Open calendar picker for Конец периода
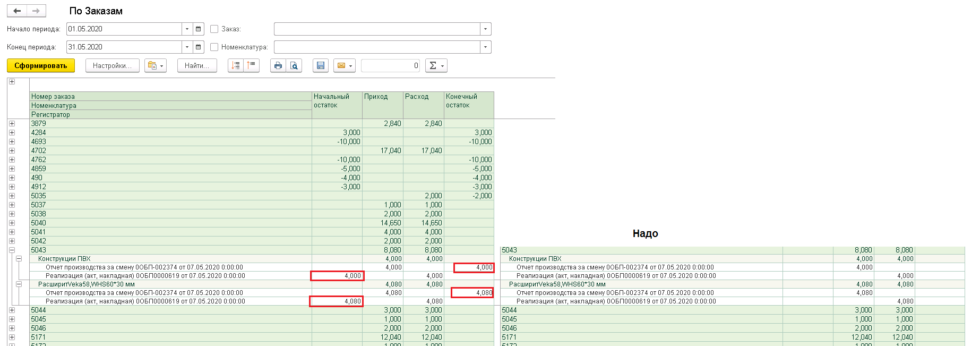The height and width of the screenshot is (346, 980). point(198,47)
